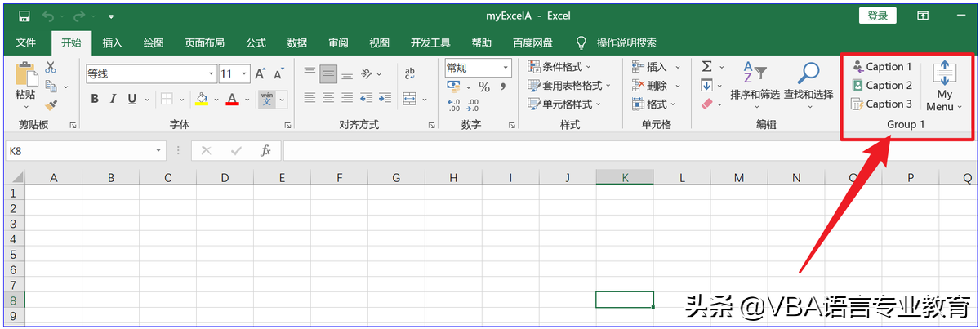Open the font color dropdown arrow
Image resolution: width=980 pixels, height=329 pixels.
point(246,100)
